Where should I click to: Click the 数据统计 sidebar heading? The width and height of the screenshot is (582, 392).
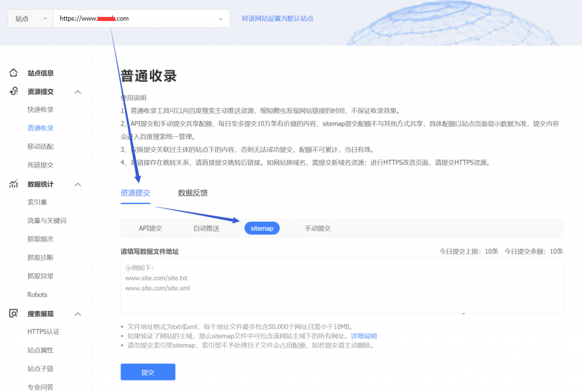pos(40,184)
